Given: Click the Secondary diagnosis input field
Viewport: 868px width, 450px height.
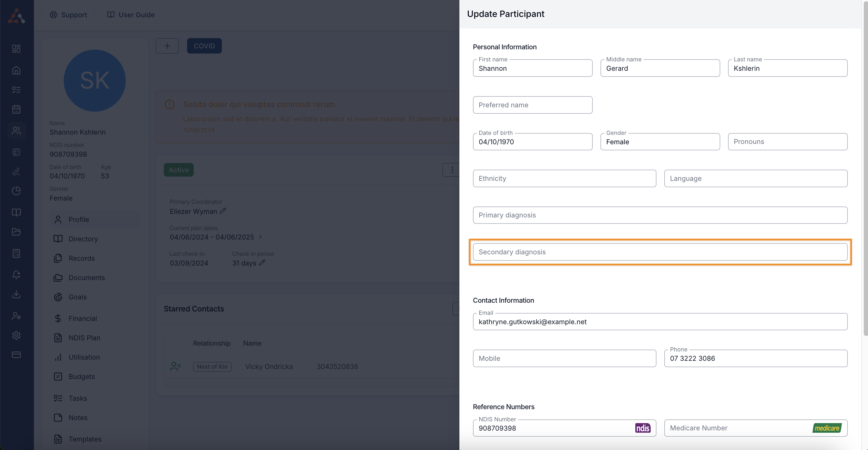Looking at the screenshot, I should (660, 252).
